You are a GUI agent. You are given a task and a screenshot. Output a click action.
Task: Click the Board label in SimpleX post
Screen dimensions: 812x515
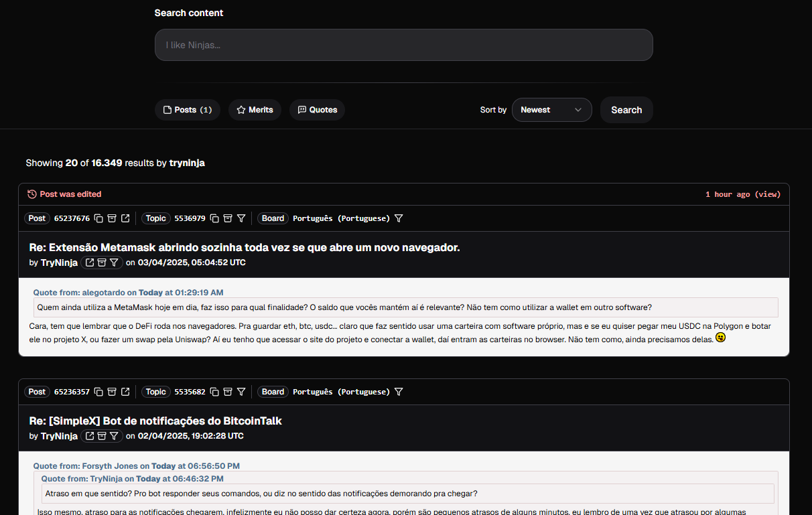point(273,392)
